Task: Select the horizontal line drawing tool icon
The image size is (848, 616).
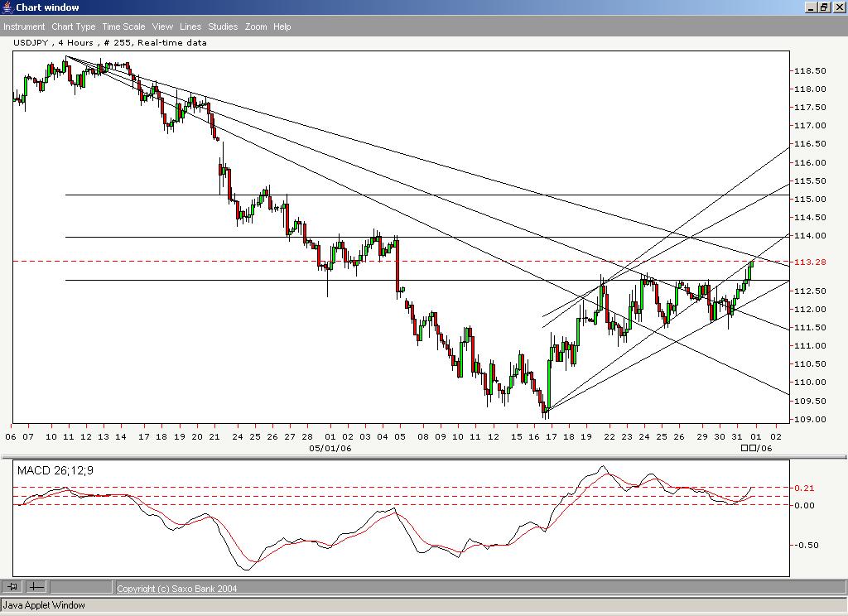Action: 36,586
